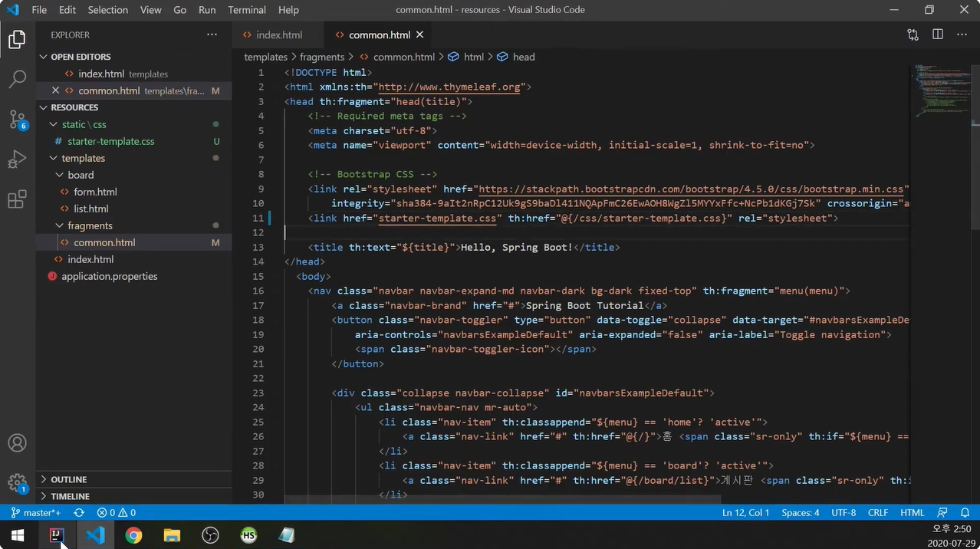Viewport: 980px width, 549px height.
Task: Change file encoding UTF-8
Action: click(x=844, y=512)
